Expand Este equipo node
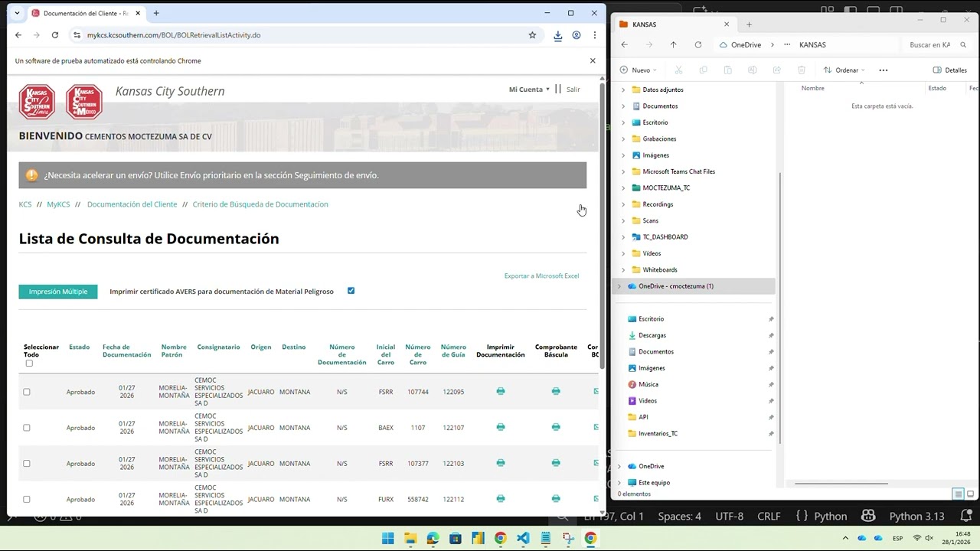 [619, 483]
